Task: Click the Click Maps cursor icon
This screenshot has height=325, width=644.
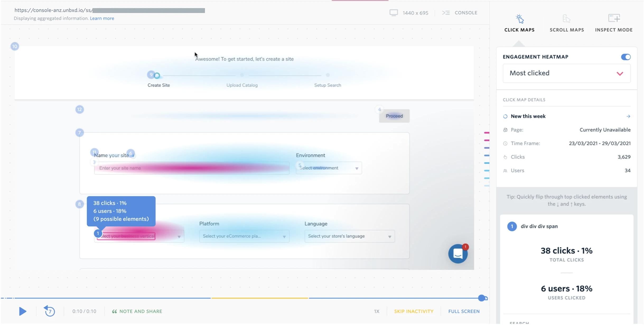Action: pyautogui.click(x=519, y=19)
